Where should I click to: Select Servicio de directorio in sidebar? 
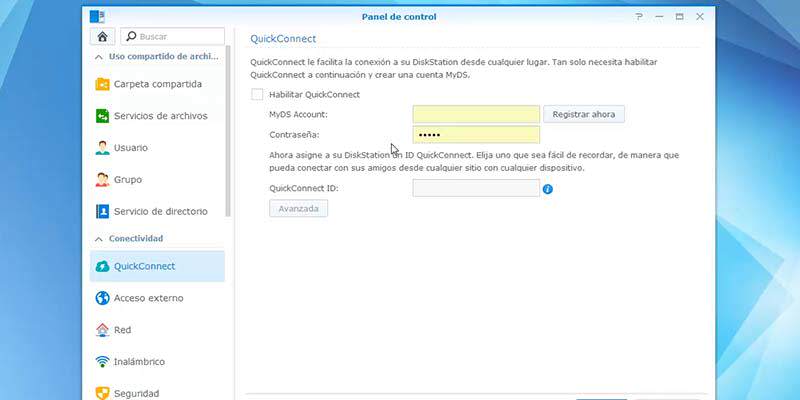[x=157, y=211]
